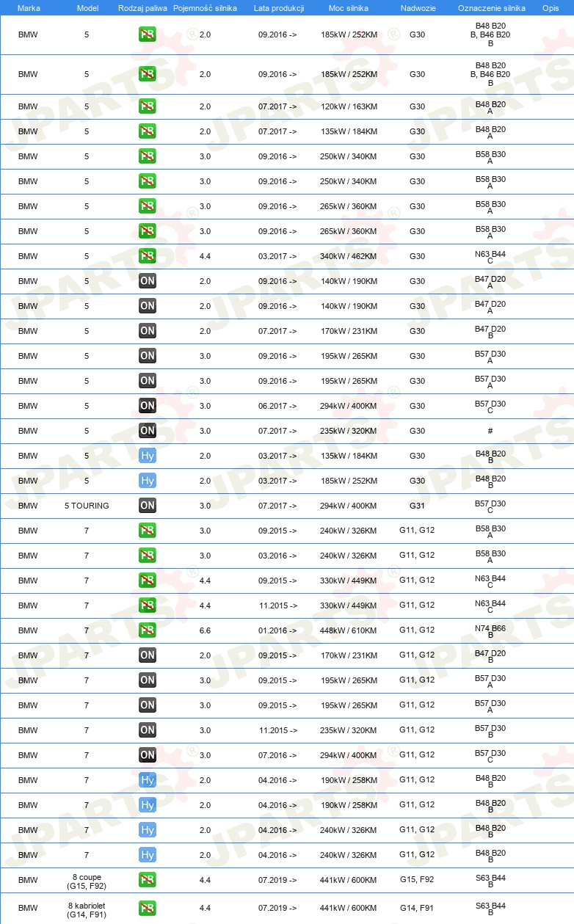The image size is (574, 924).
Task: Click the 07.2019 date in the 8 kabriolet row
Action: tap(277, 908)
